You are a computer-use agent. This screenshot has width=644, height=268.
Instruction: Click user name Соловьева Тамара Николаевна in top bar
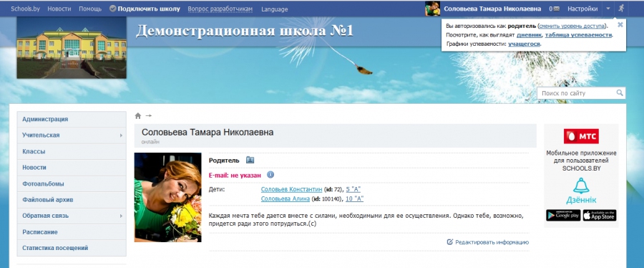click(x=492, y=9)
